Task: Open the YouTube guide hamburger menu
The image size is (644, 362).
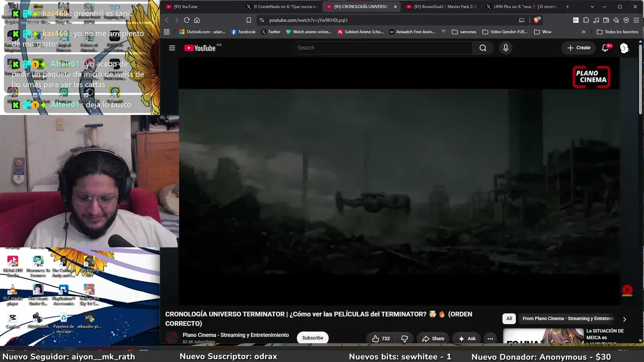Action: tap(172, 48)
